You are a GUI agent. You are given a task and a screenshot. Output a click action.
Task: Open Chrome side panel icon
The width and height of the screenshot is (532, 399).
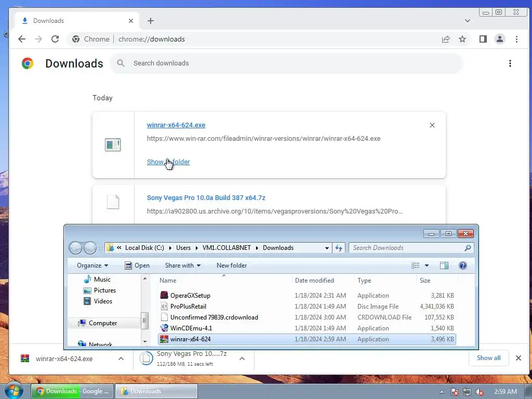tap(483, 39)
